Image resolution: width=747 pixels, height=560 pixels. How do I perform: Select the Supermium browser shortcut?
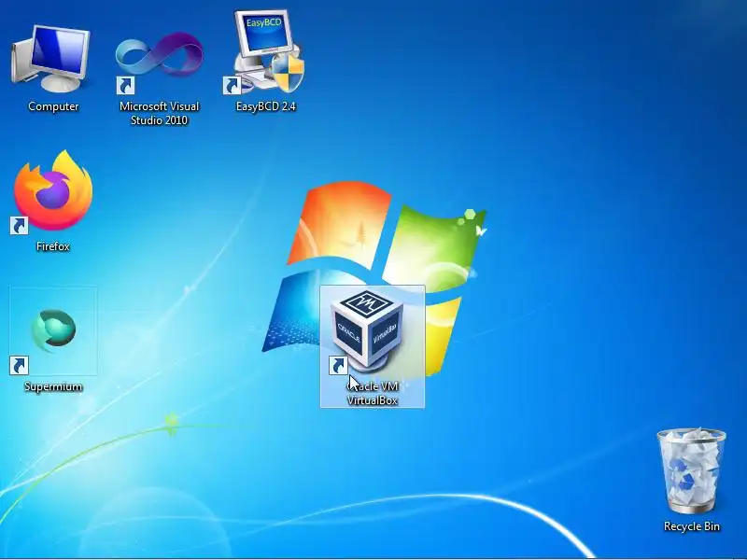[53, 331]
